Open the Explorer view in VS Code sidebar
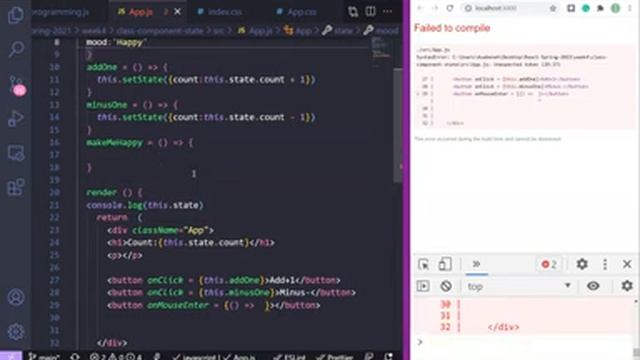This screenshot has height=360, width=640. coord(16,15)
